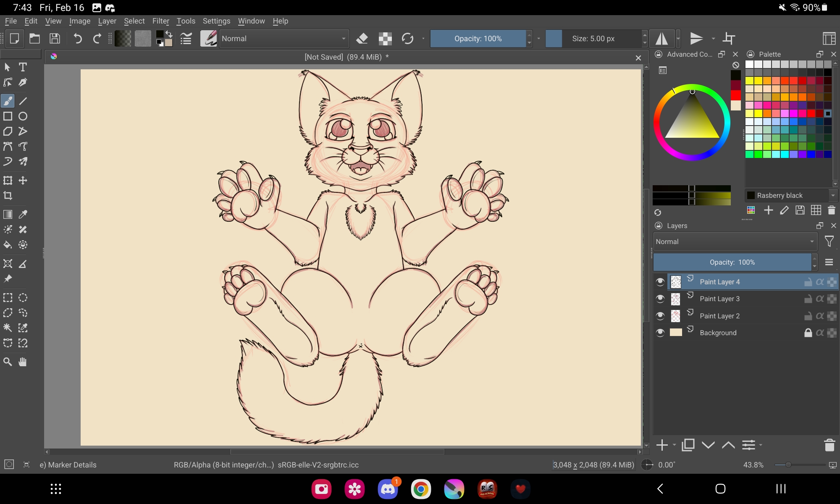Toggle Eraser mode in toolbar
Viewport: 840px width, 504px height.
pos(362,39)
